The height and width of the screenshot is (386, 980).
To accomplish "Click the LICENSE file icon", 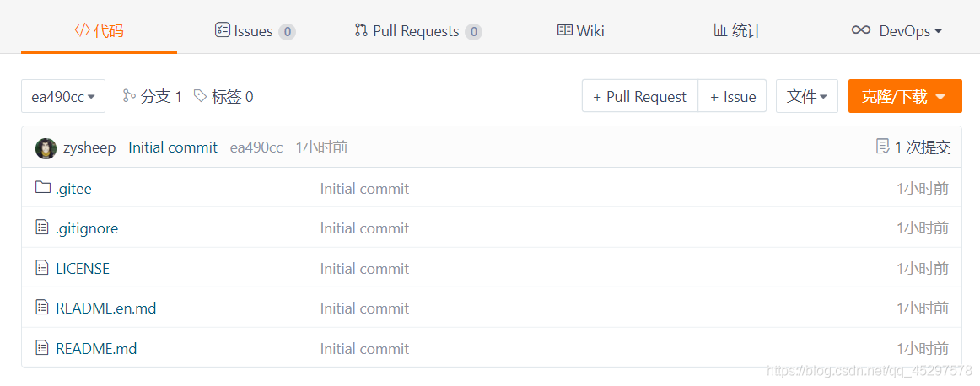I will pyautogui.click(x=42, y=268).
